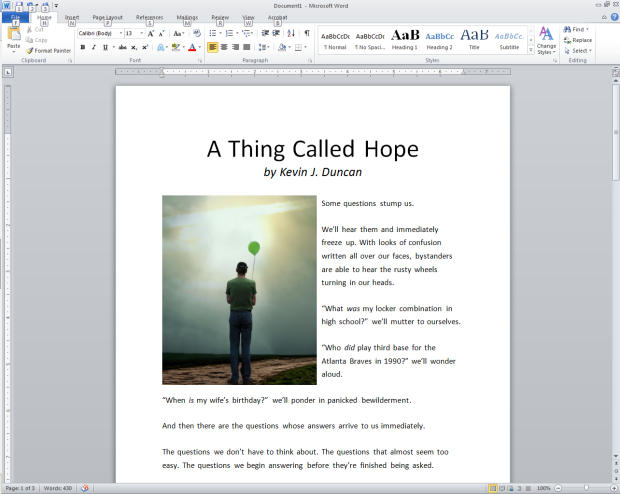Click the Bullets list icon
The image size is (620, 494).
click(213, 34)
